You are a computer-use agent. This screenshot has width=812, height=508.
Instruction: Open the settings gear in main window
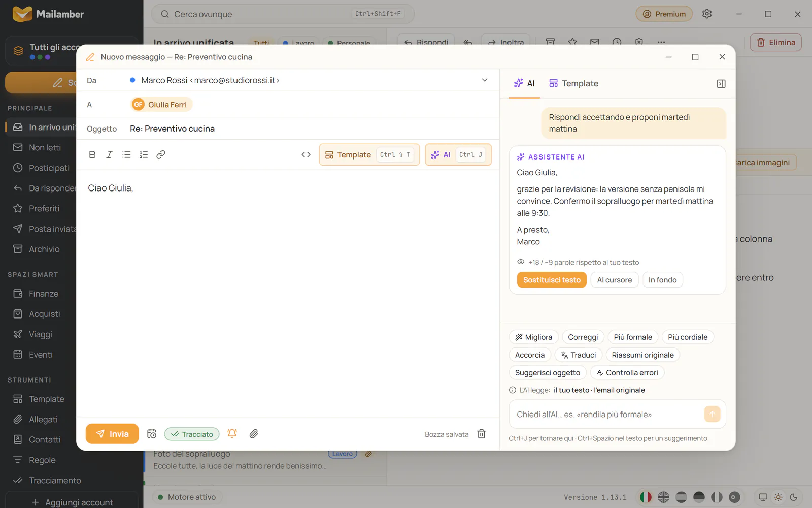coord(707,14)
